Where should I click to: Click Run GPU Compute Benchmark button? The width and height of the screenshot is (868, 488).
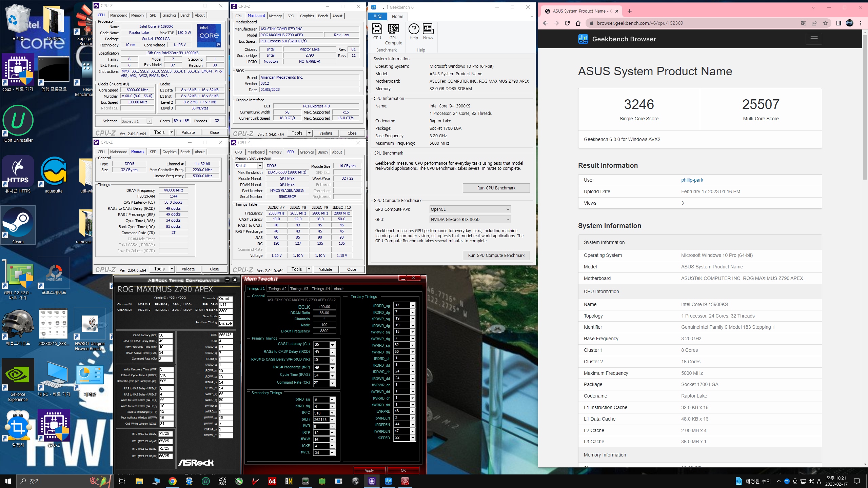(496, 256)
